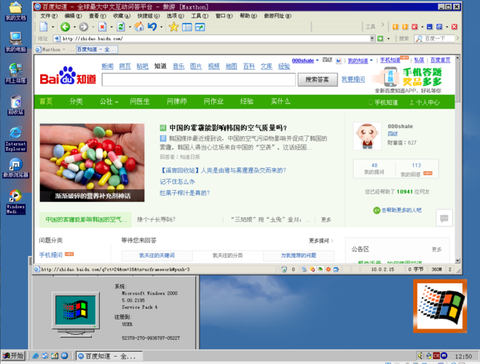
Task: Click the 百度一下 search field in toolbar
Action: [434, 39]
